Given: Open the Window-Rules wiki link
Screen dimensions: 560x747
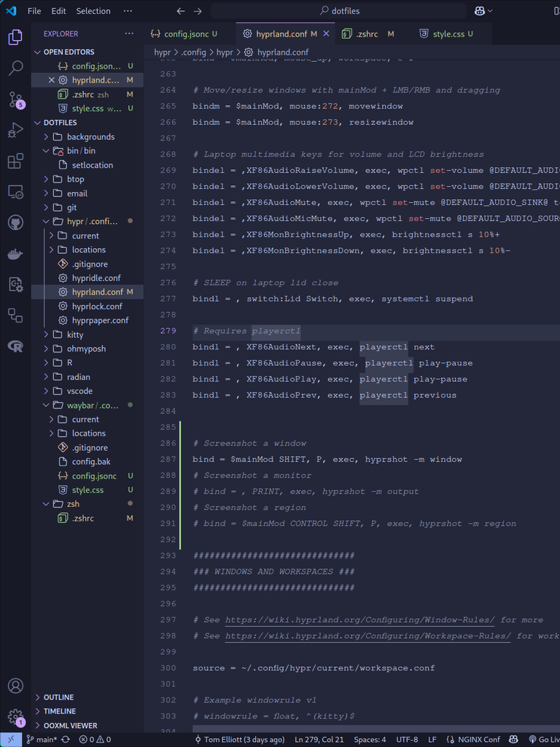Looking at the screenshot, I should coord(359,620).
